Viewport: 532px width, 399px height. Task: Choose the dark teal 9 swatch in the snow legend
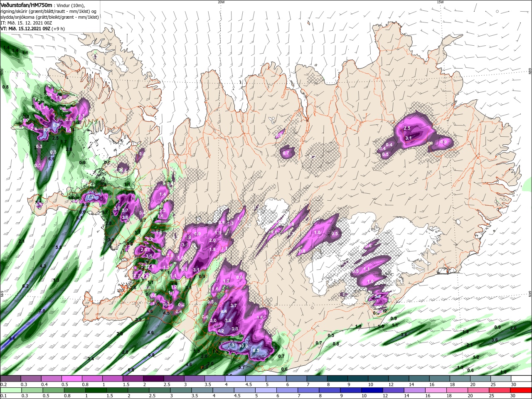(x=357, y=379)
